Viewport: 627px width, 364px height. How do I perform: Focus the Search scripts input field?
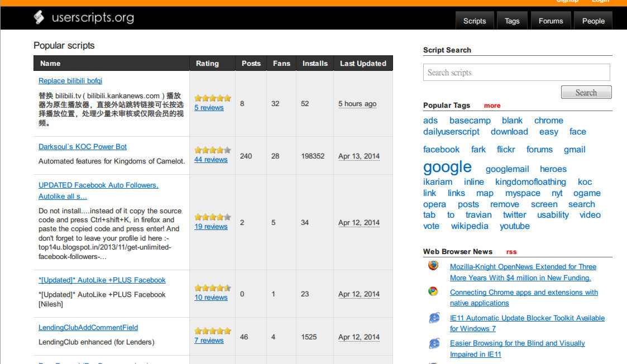coord(516,73)
